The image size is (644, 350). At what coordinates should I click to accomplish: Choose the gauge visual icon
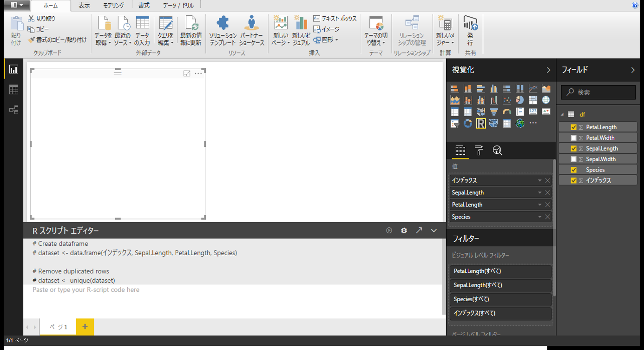pos(507,112)
